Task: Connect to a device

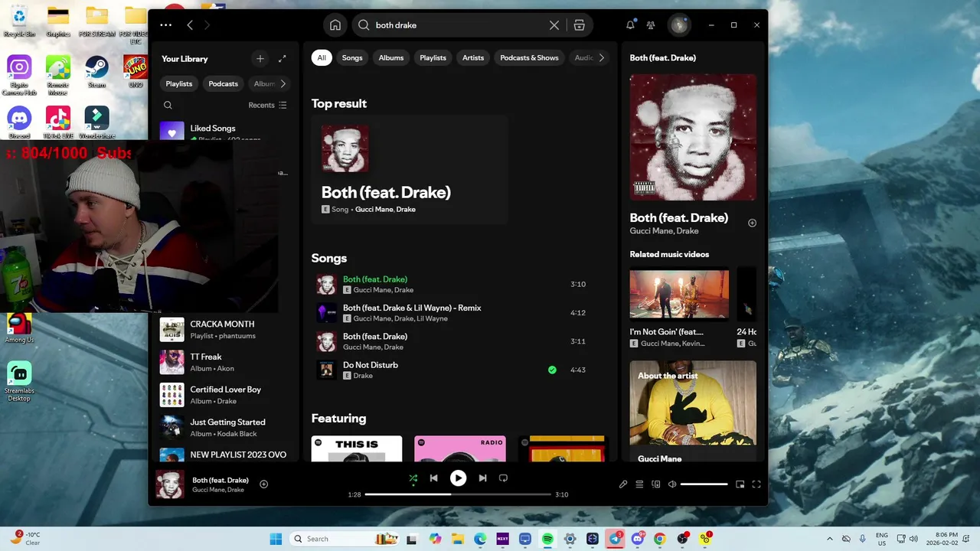Action: click(x=656, y=484)
